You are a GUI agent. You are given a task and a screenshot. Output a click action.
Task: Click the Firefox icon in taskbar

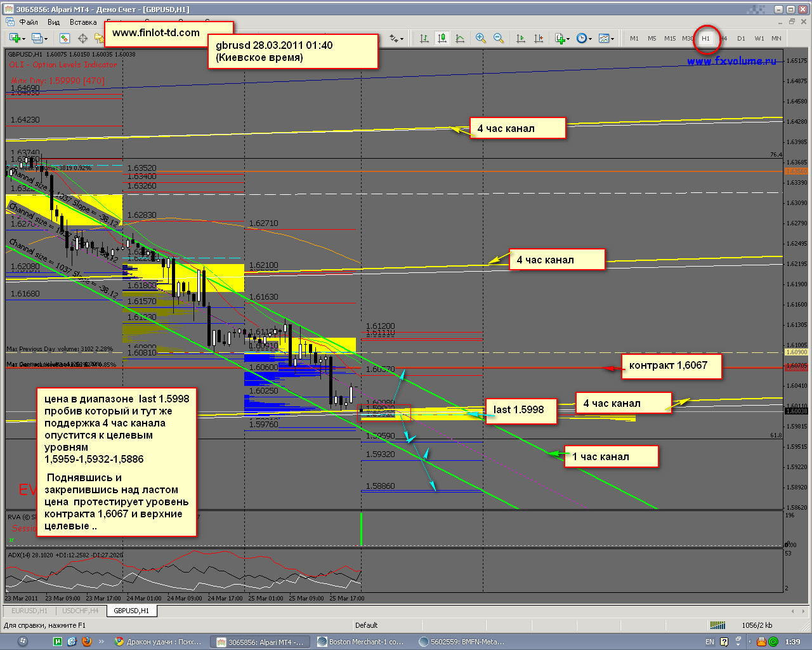coord(87,642)
